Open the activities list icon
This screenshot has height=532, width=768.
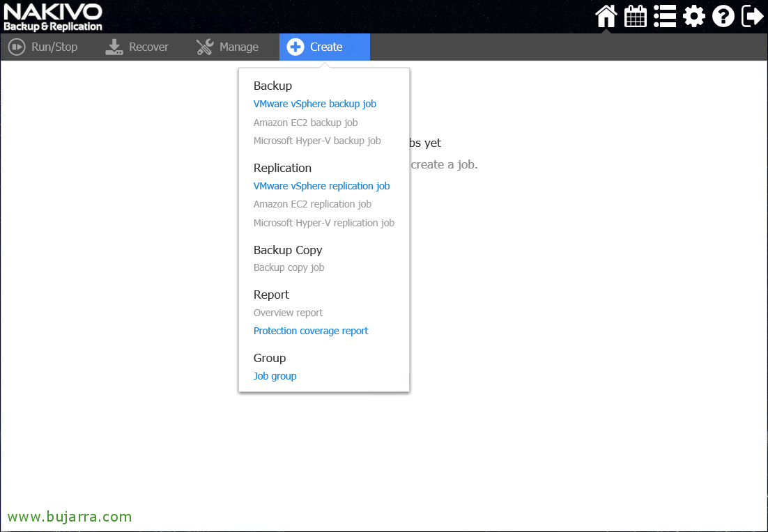[x=665, y=16]
